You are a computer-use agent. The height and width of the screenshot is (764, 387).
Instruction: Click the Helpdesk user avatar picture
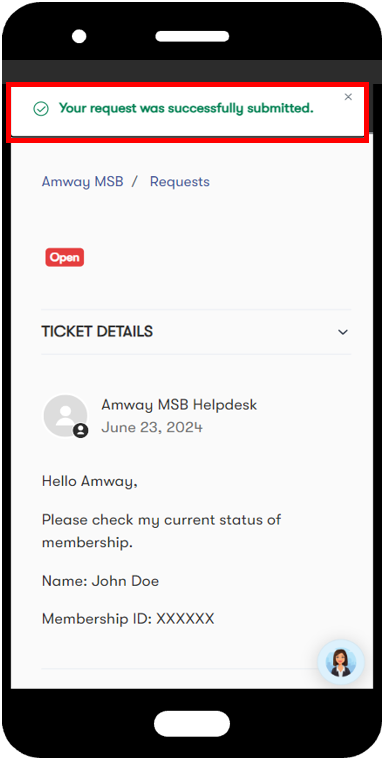tap(65, 416)
